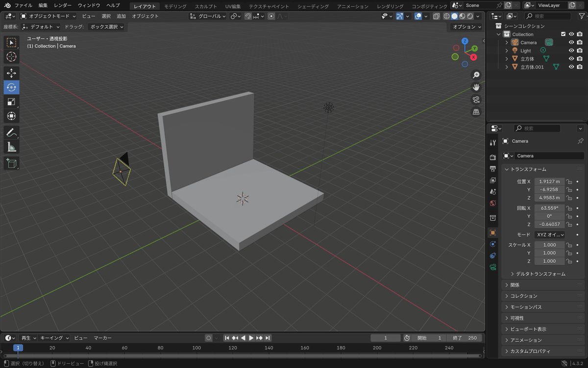
Task: Click the Z axis on the navigation gizmo
Action: tap(465, 41)
